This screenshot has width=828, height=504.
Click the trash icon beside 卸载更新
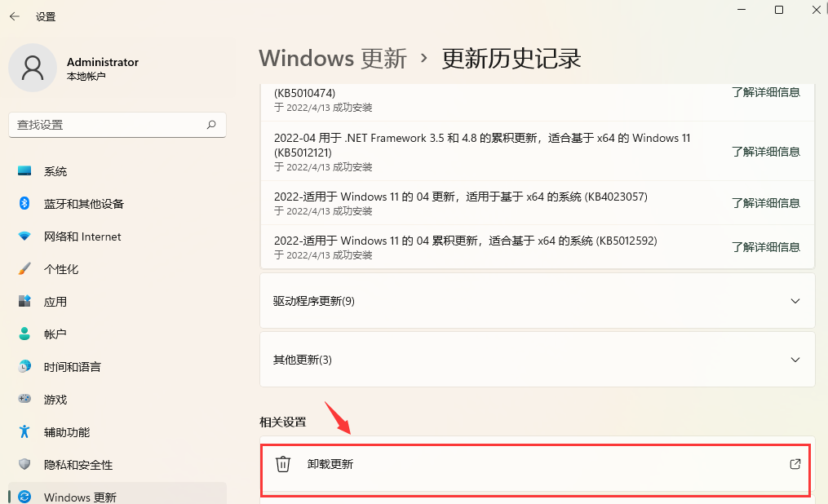(282, 464)
